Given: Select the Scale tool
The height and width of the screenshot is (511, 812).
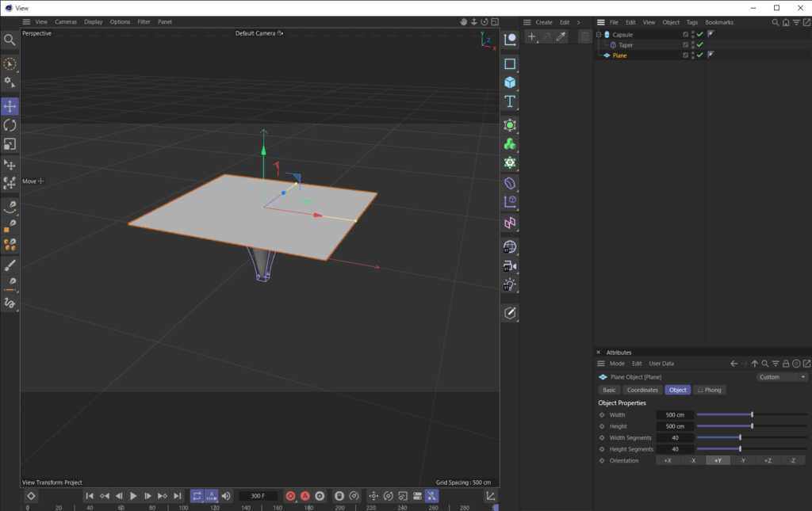Looking at the screenshot, I should 10,144.
